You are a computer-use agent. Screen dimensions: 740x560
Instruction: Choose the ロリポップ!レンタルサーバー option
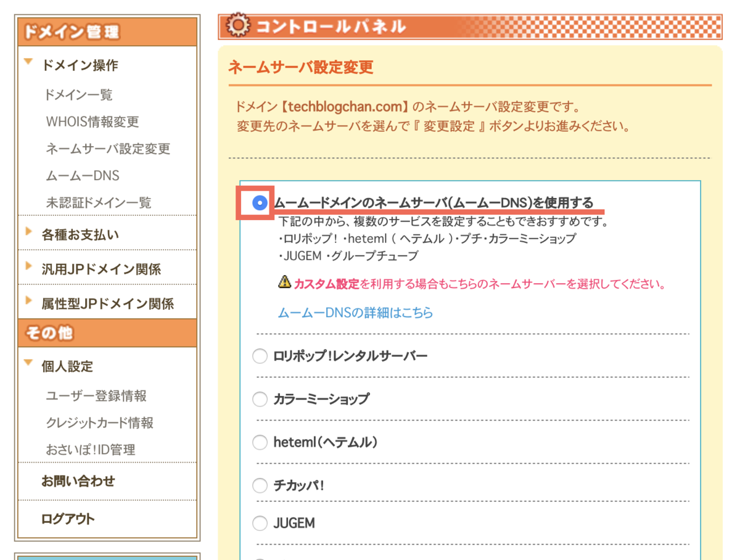click(x=260, y=356)
